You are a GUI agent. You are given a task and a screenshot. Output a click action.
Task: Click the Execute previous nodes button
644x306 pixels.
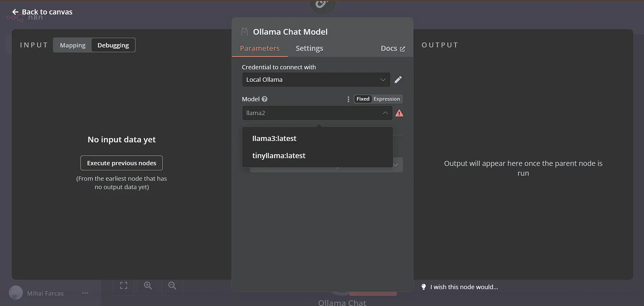pyautogui.click(x=121, y=163)
